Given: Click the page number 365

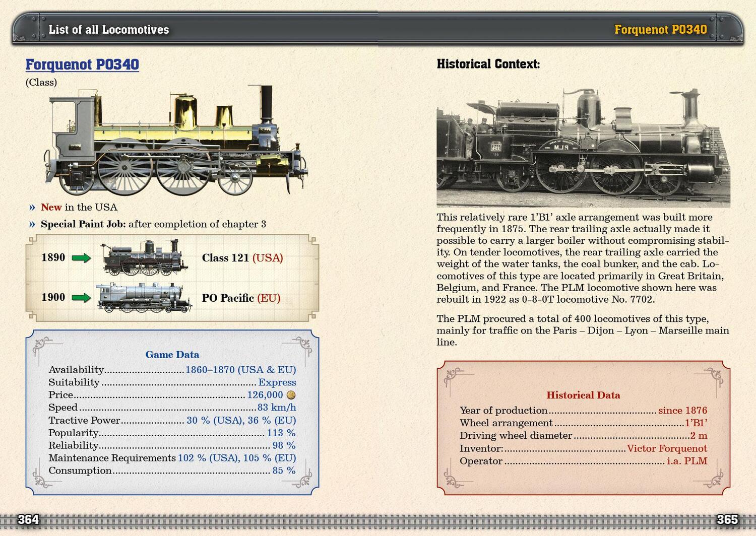Looking at the screenshot, I should point(727,519).
